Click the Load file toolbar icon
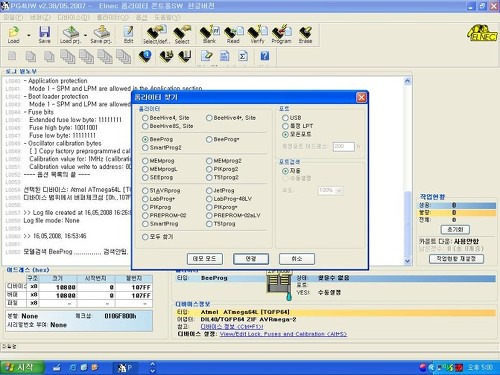The image size is (500, 375). pyautogui.click(x=13, y=34)
